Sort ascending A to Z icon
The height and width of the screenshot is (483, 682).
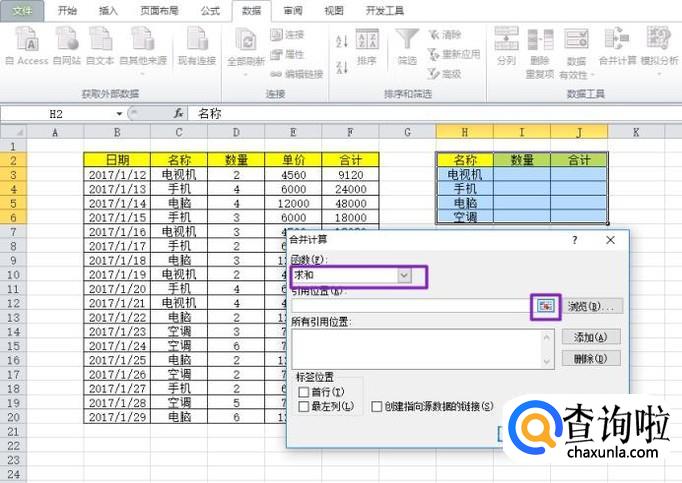(x=342, y=41)
